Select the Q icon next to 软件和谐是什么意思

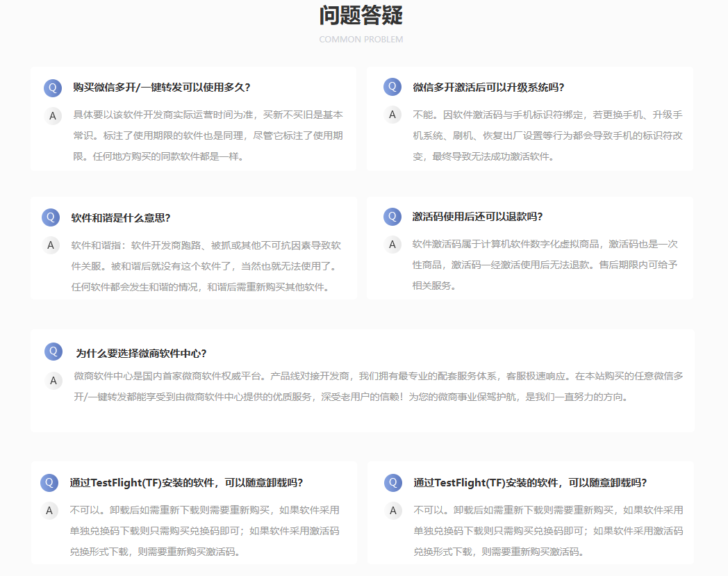pyautogui.click(x=49, y=217)
